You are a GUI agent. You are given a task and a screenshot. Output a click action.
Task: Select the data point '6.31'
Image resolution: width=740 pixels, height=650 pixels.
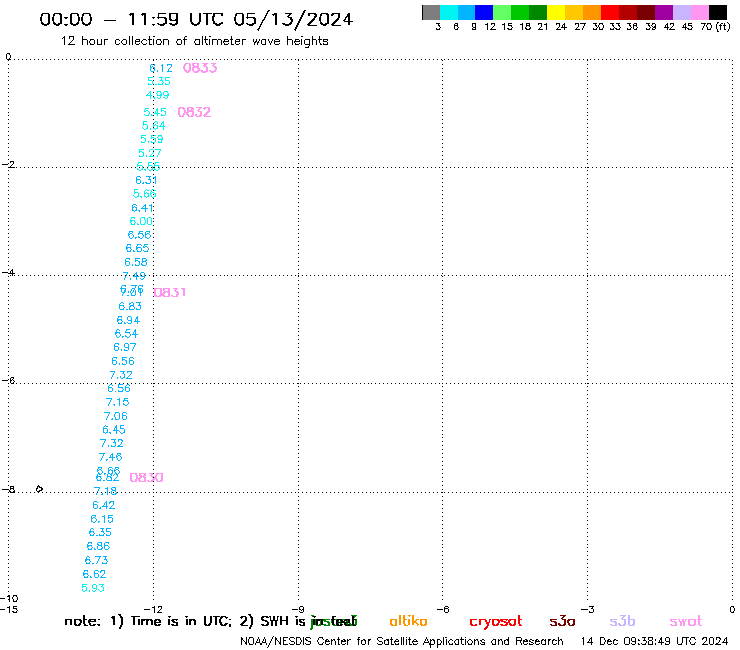coord(146,180)
